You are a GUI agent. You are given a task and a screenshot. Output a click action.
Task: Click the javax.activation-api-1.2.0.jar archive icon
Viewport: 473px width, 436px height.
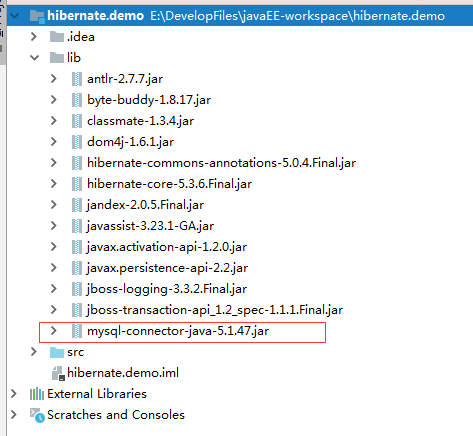pyautogui.click(x=77, y=247)
